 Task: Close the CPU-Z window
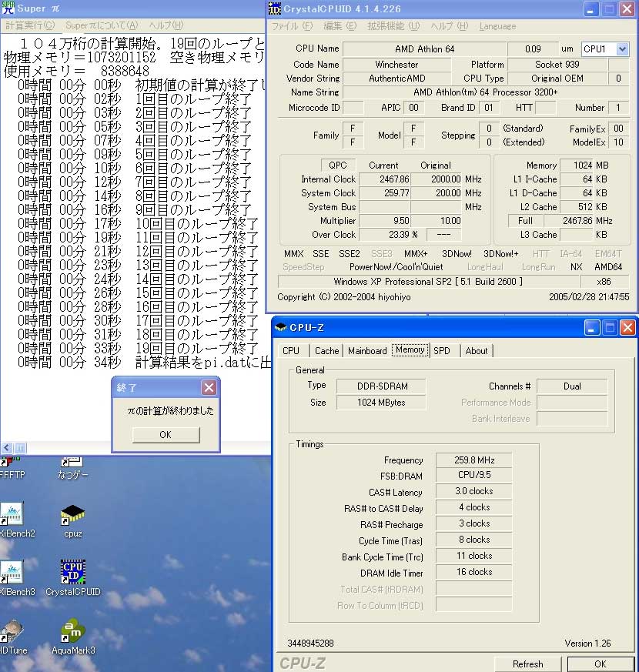[x=628, y=328]
